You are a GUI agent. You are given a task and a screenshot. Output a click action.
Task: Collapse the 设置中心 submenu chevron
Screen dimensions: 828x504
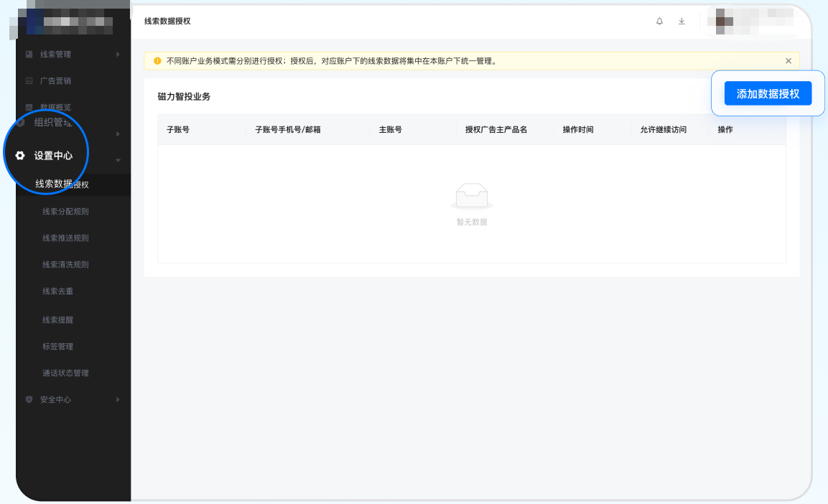[118, 160]
